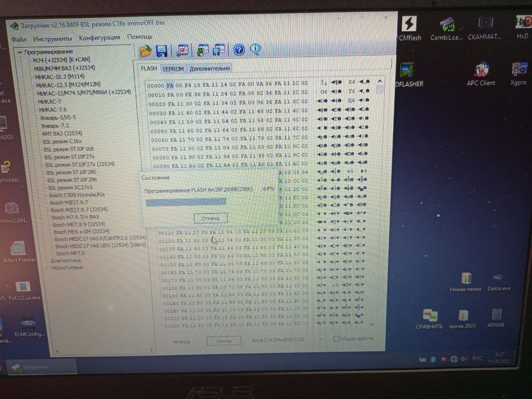Click network globe icon in system tray
Screen dimensions: 532x399
(x=453, y=359)
